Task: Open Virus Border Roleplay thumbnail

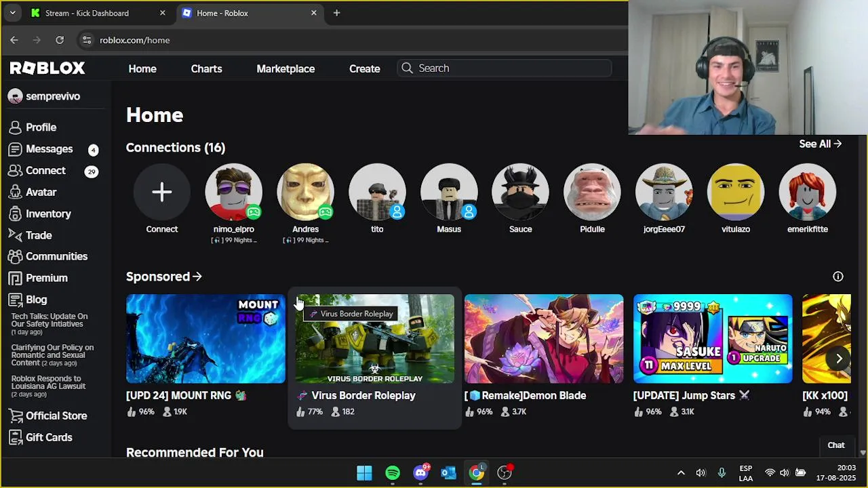Action: click(x=374, y=339)
